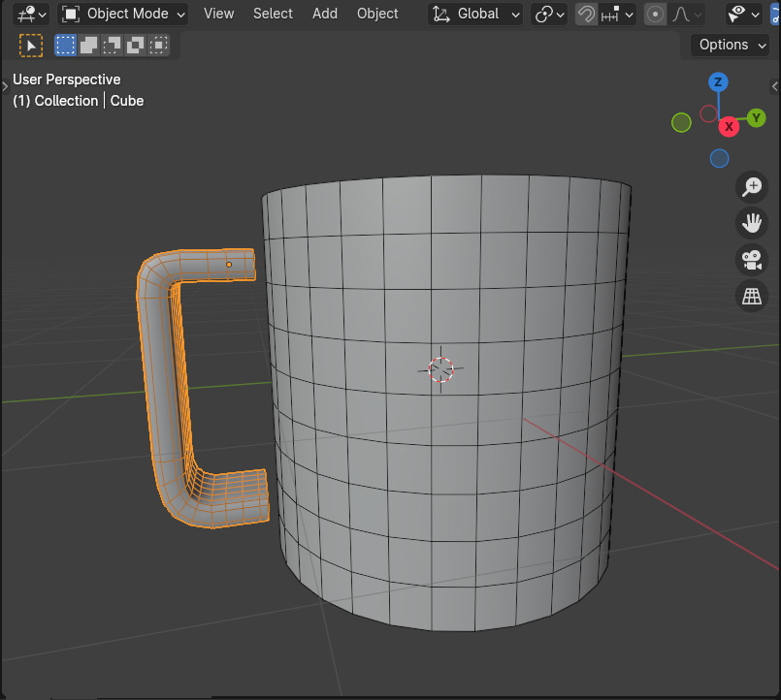Click the red X axis gizmo ball
781x700 pixels.
[729, 126]
